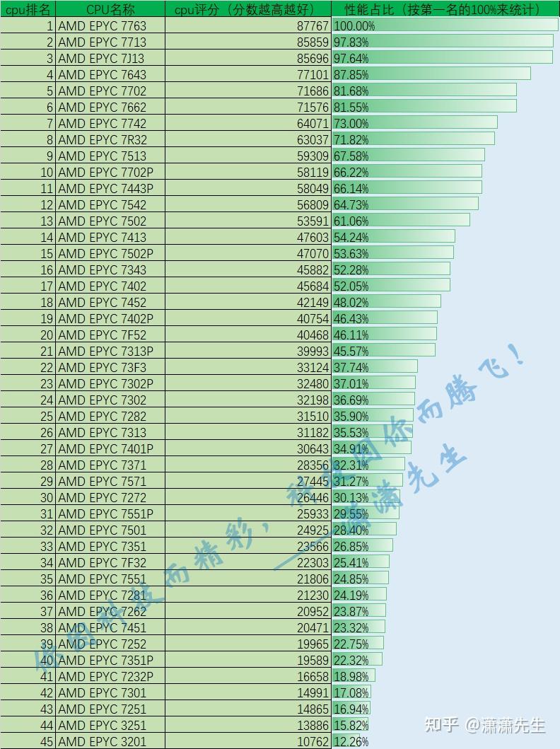
Task: Select cell 'AMD EPYC 7502P'
Action: [110, 252]
